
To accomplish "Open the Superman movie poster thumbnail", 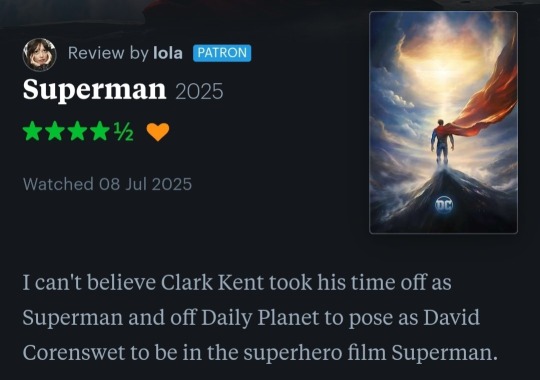I will pos(443,122).
